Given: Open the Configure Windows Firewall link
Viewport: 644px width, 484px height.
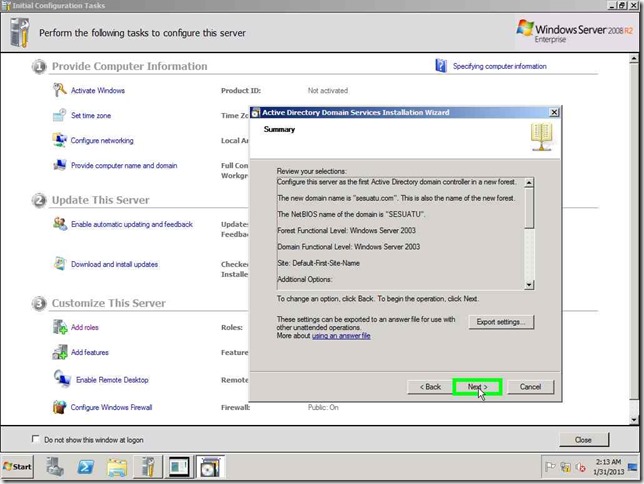Looking at the screenshot, I should [111, 407].
